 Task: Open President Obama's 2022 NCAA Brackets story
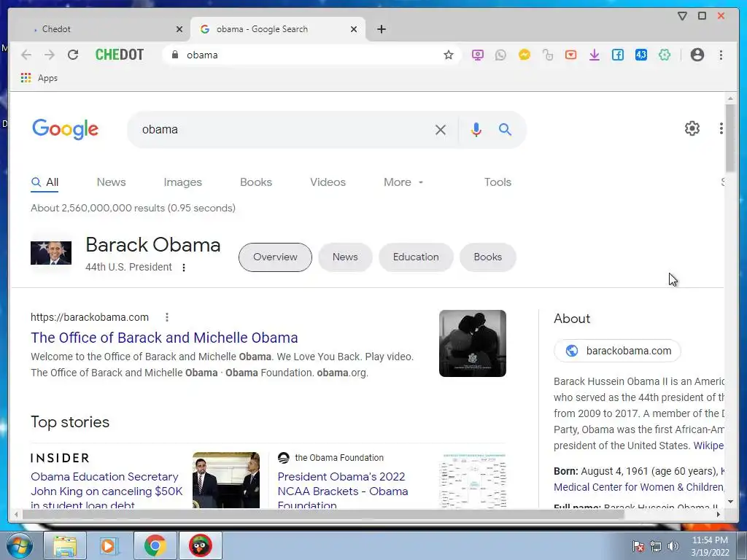tap(343, 489)
